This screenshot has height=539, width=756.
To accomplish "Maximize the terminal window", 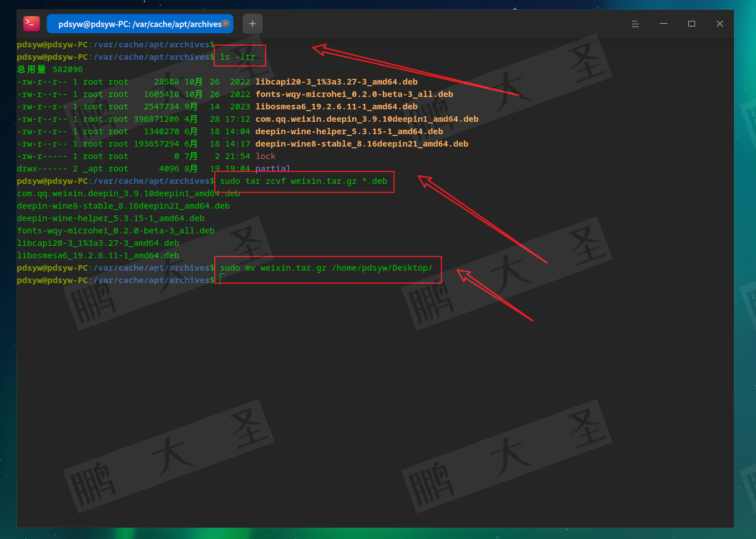I will [692, 24].
